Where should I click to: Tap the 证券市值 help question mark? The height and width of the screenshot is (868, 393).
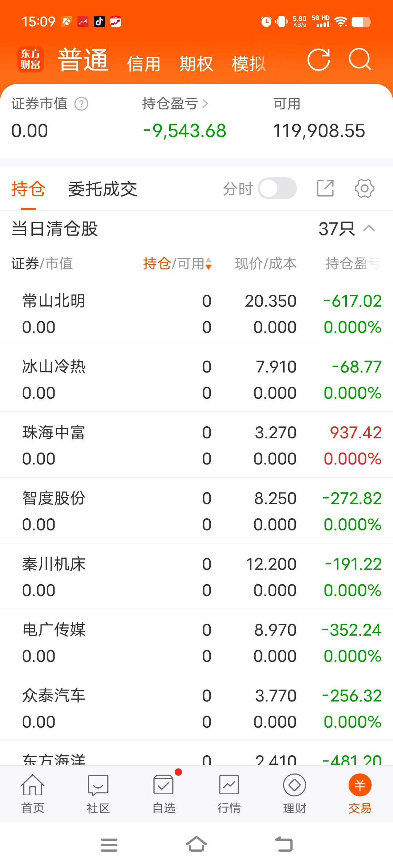[x=82, y=104]
